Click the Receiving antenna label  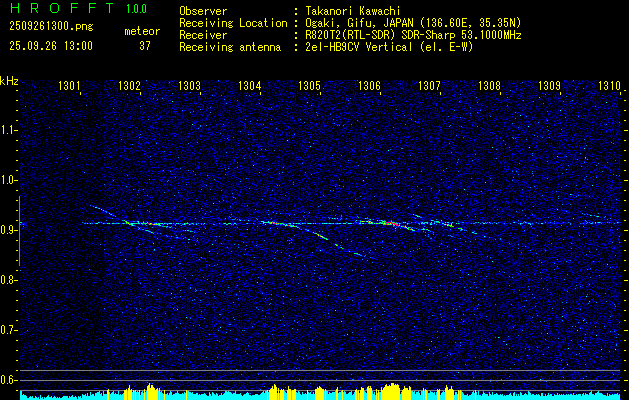pos(230,47)
